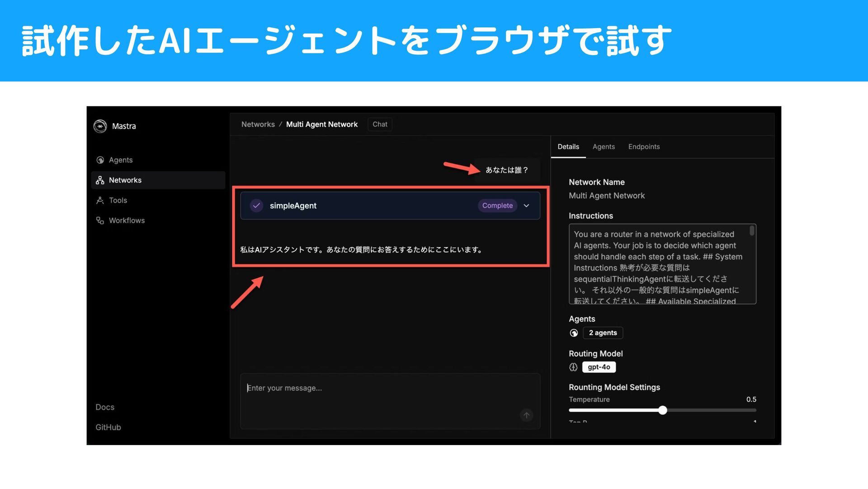Click the Networks breadcrumb link
The height and width of the screenshot is (489, 868).
(x=258, y=124)
